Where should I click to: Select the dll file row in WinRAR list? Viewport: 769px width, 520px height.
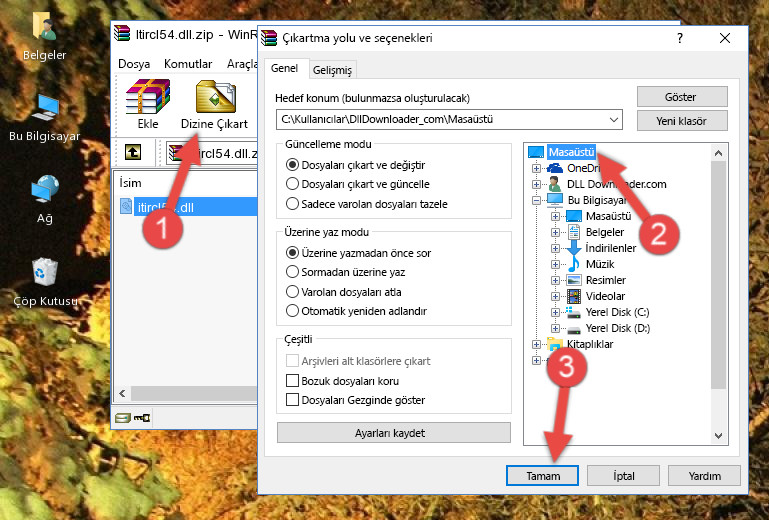187,207
